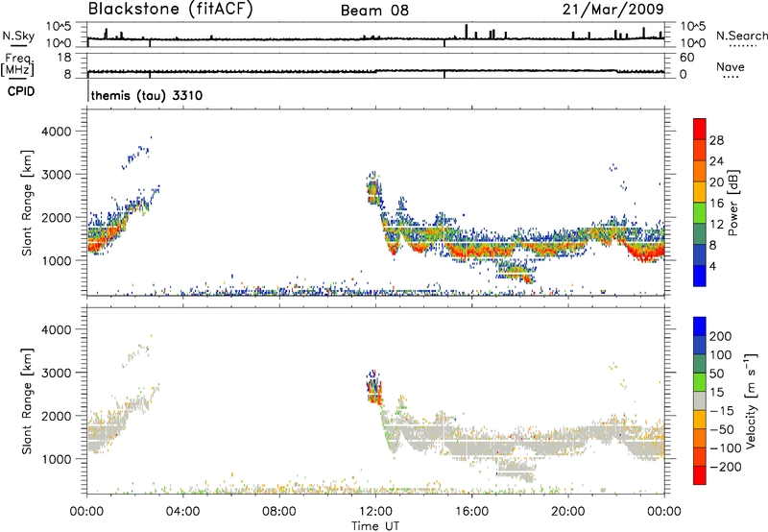The image size is (768, 532).
Task: Click "-50" on the Velocity color bar
Action: [x=722, y=429]
